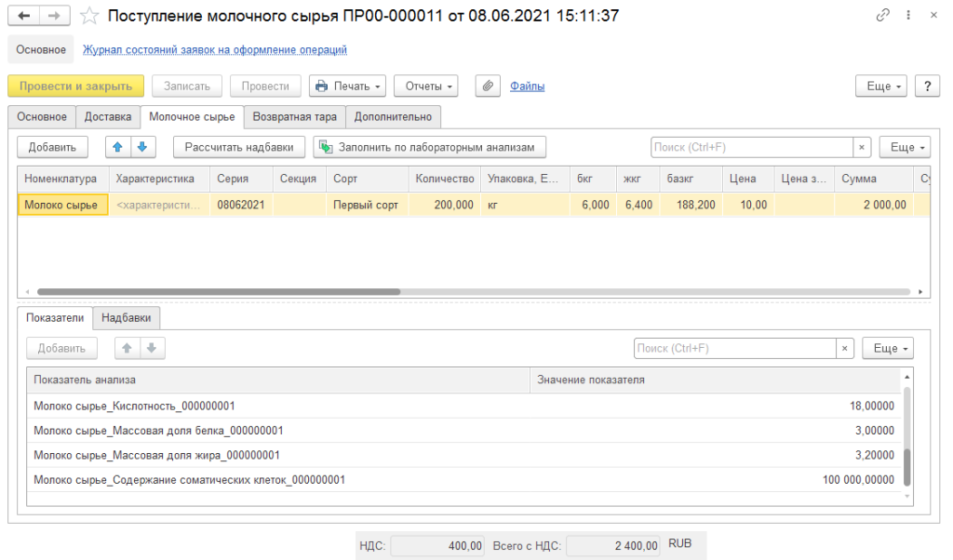Move row up with blue up arrow
Screen dimensions: 953x560
click(118, 147)
